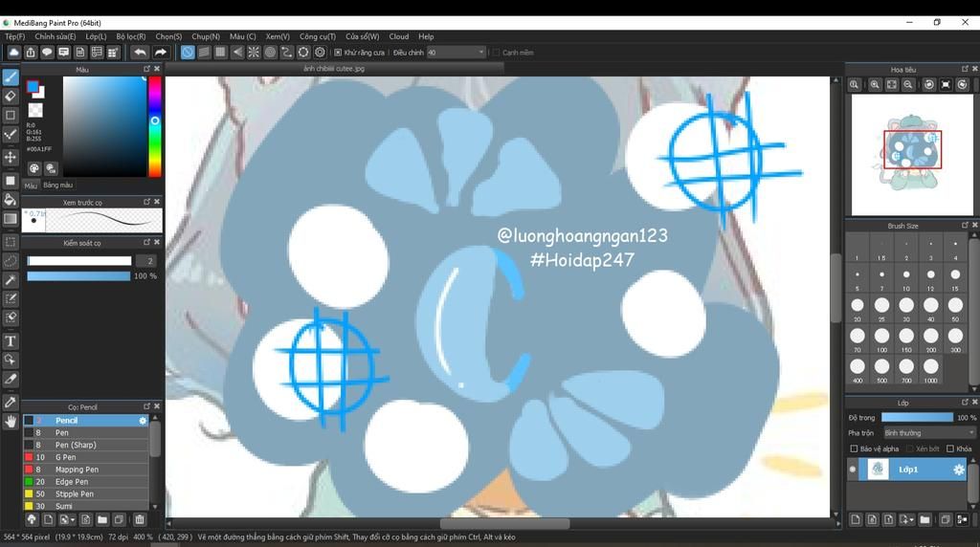Enable the Khóa checkbox
This screenshot has width=980, height=547.
pos(950,449)
